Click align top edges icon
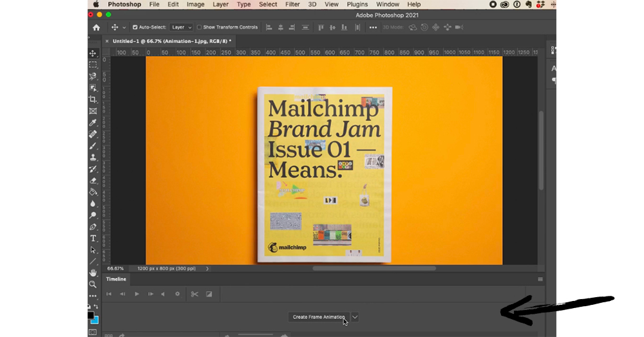 point(321,28)
